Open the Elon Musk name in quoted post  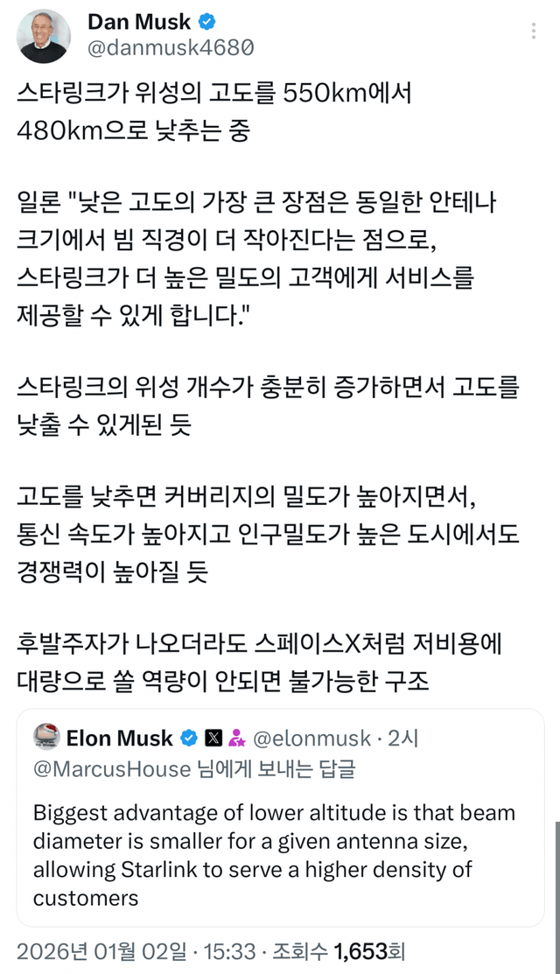point(120,739)
